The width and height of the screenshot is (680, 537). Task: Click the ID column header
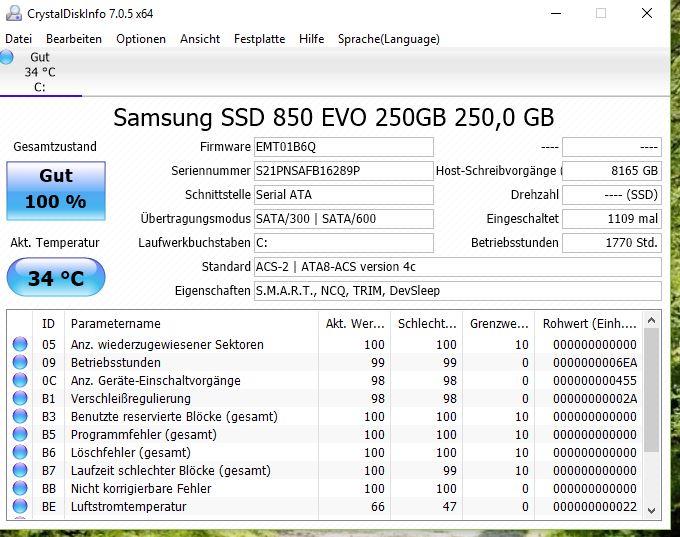click(49, 324)
